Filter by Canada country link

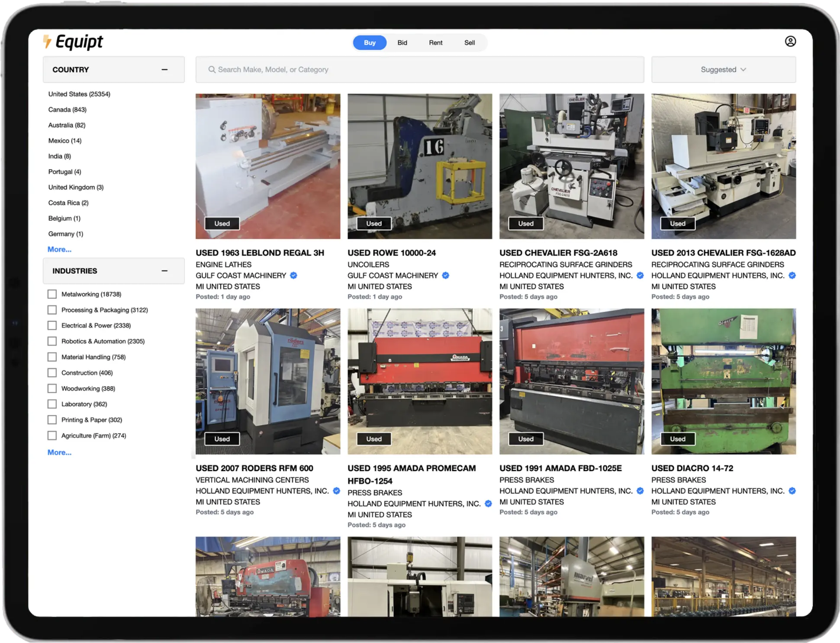coord(67,110)
